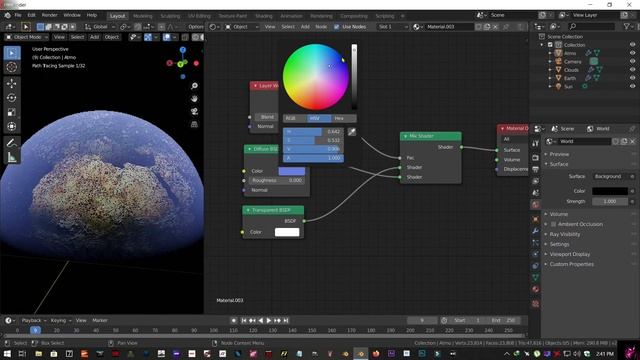Viewport: 640px width, 360px height.
Task: Select the 3D Cursor tool
Action: click(x=12, y=67)
